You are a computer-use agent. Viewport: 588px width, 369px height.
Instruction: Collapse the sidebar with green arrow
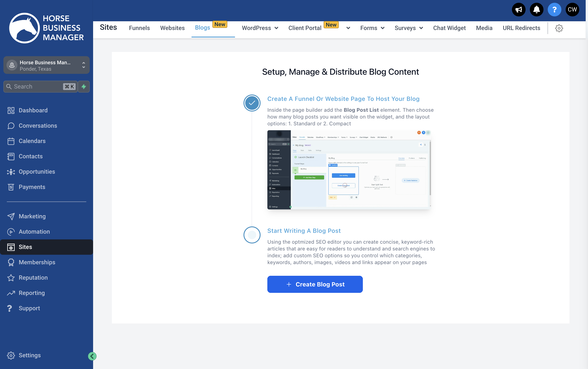click(x=92, y=356)
